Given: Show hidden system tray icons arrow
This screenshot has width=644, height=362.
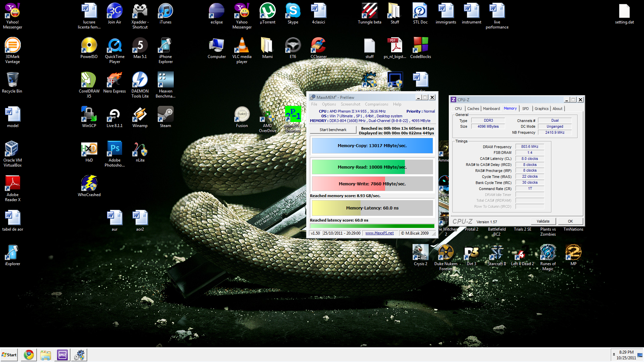Looking at the screenshot, I should (x=614, y=355).
